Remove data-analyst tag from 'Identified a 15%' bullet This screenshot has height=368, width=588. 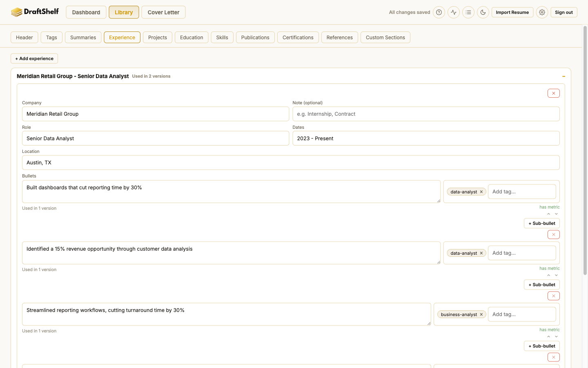tap(481, 253)
